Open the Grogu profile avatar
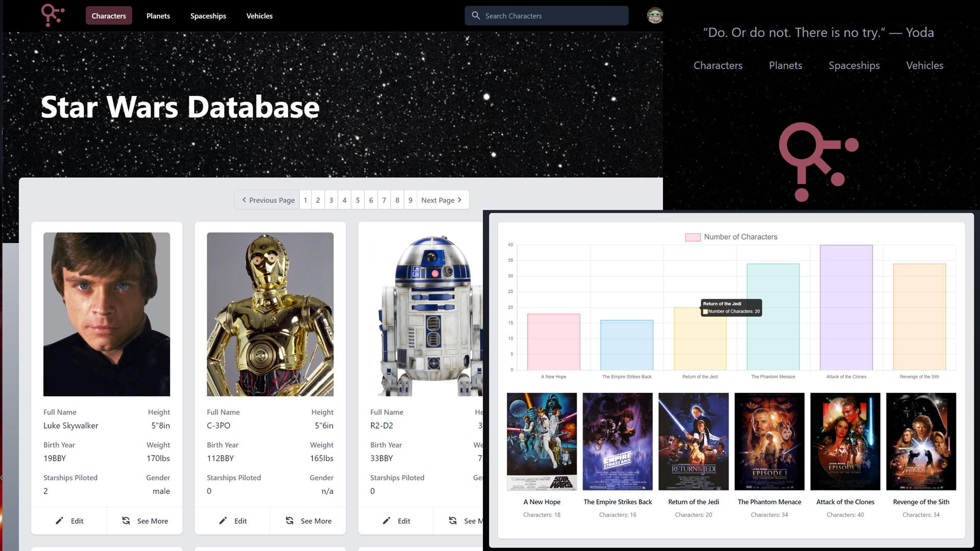Viewport: 980px width, 551px height. click(654, 15)
